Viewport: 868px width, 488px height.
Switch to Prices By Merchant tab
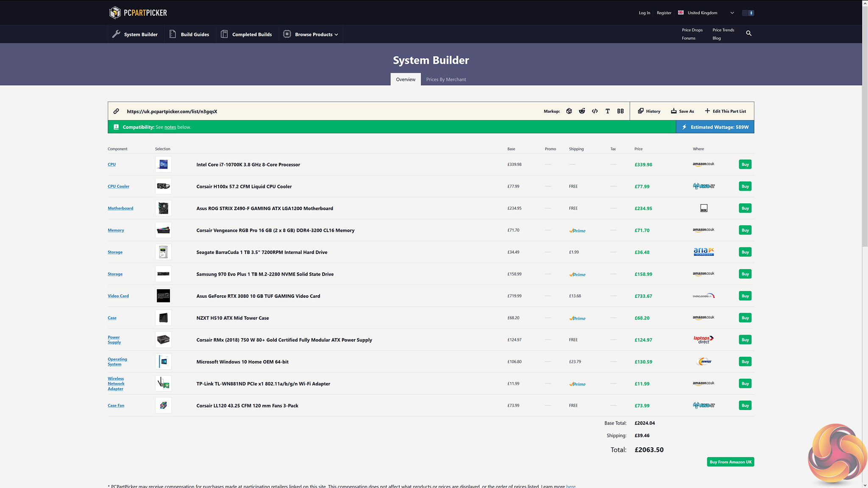click(446, 79)
